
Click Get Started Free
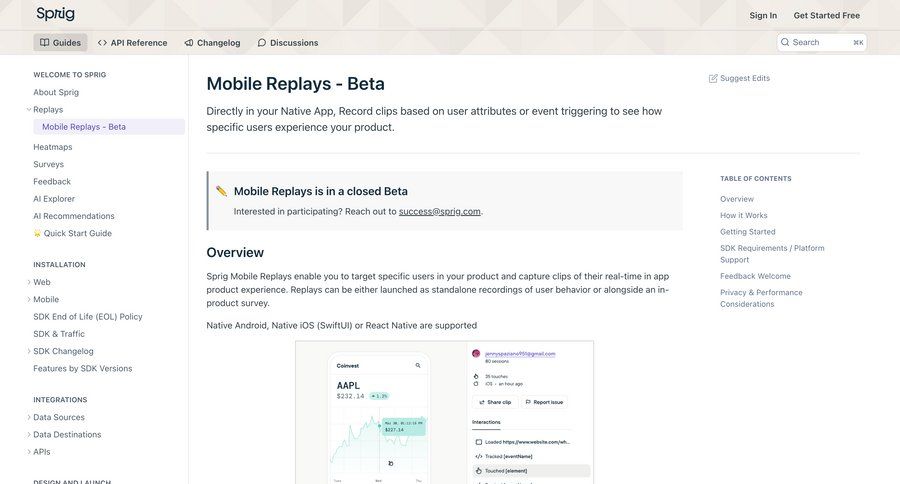(x=826, y=15)
